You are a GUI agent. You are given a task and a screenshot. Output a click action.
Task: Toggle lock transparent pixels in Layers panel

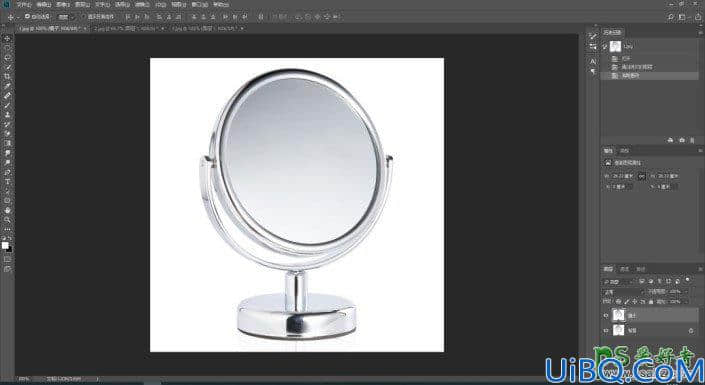pyautogui.click(x=619, y=301)
